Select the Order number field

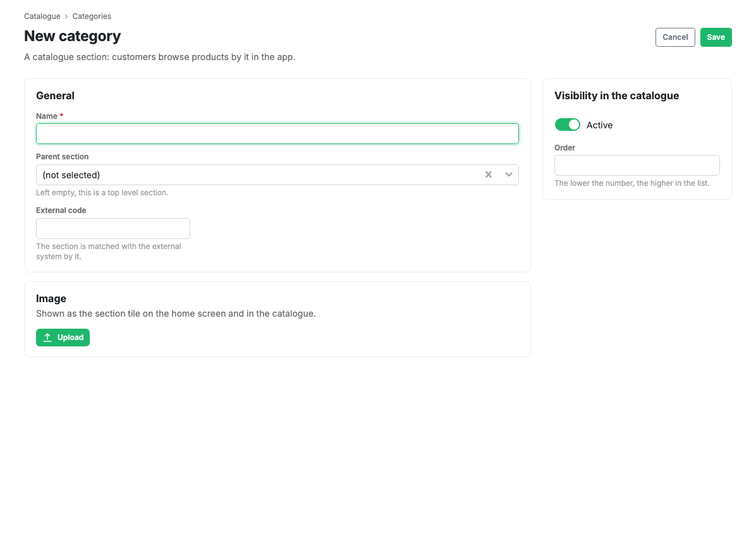637,166
